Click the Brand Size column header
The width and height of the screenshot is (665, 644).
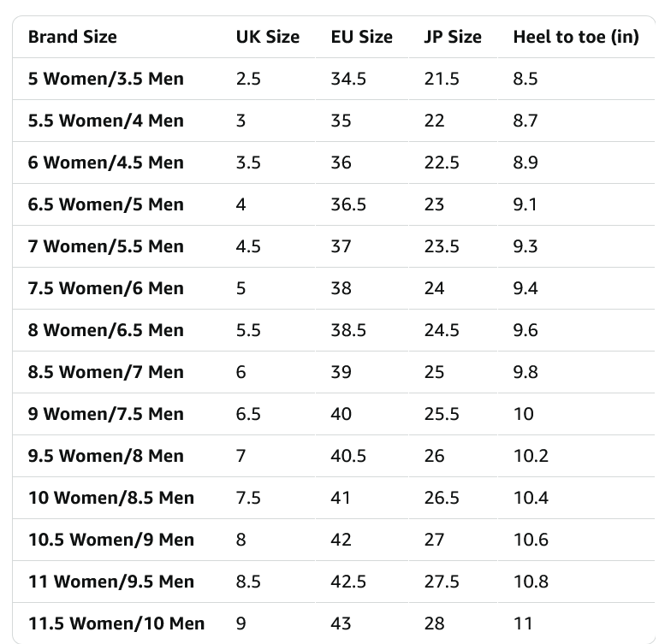72,37
